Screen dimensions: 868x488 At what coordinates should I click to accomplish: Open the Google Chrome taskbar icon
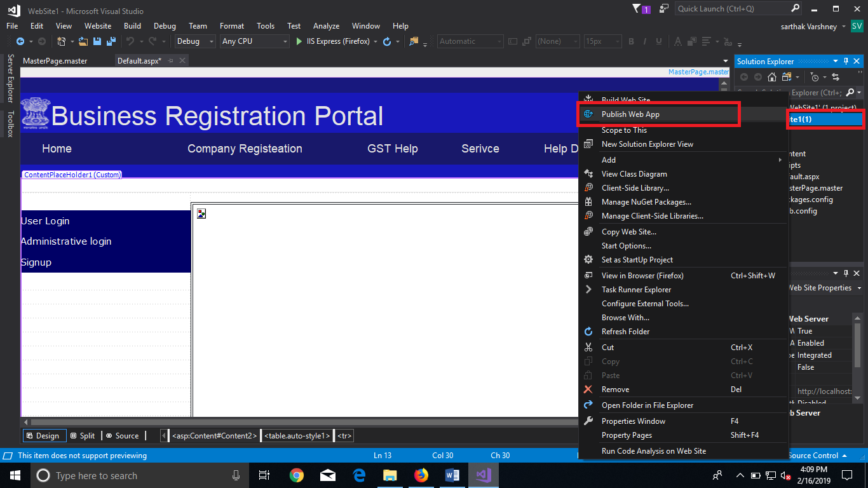click(x=296, y=475)
